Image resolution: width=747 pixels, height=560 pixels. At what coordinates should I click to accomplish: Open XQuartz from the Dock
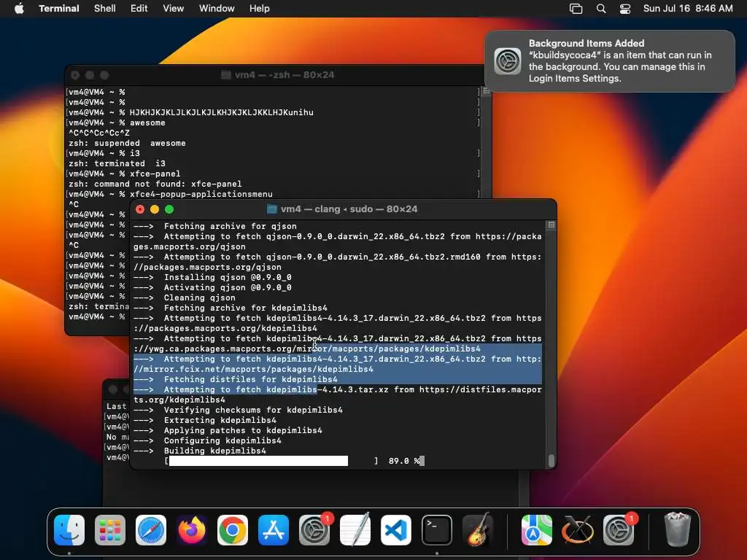(578, 530)
